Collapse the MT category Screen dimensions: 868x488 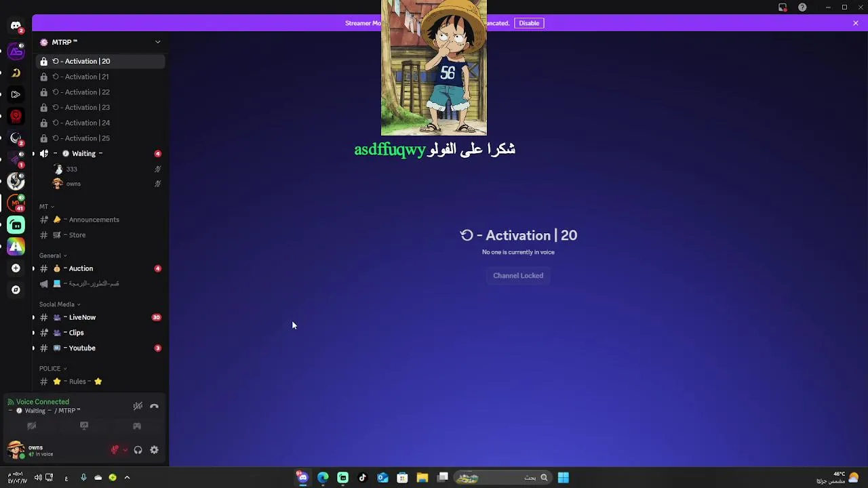(46, 207)
